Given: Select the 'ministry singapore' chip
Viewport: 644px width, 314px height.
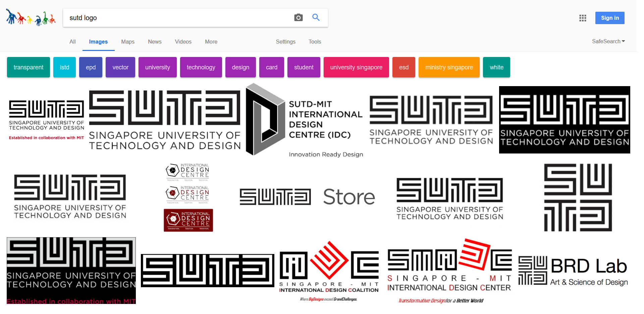Looking at the screenshot, I should tap(449, 67).
